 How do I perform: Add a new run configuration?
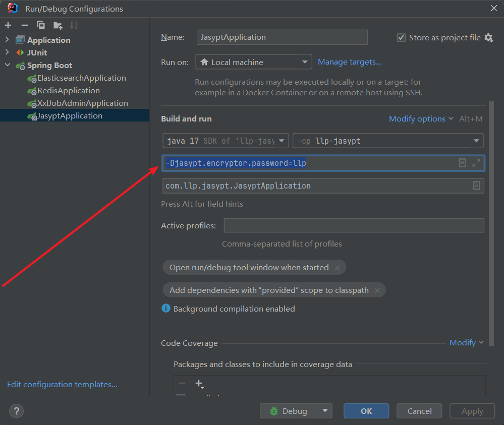8,25
